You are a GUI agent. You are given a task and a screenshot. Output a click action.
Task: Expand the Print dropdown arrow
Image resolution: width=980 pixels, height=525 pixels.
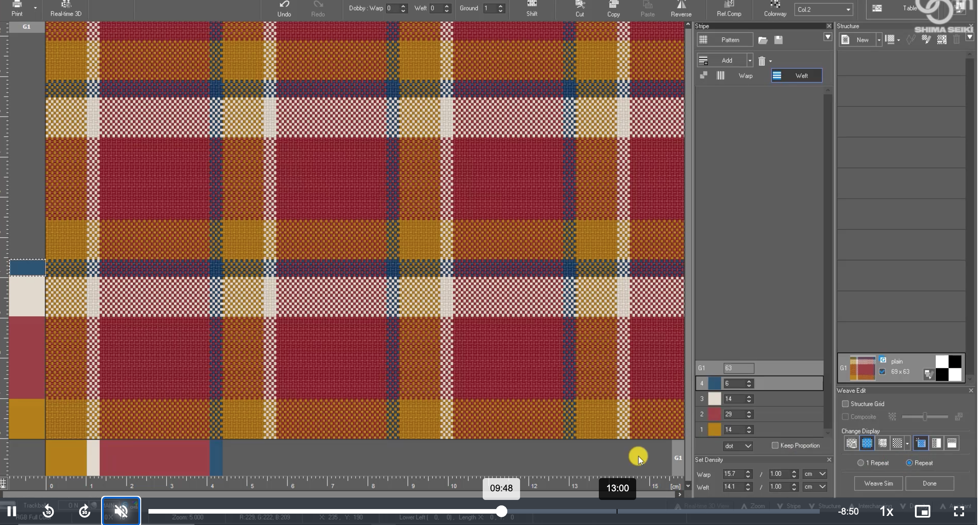pos(35,8)
